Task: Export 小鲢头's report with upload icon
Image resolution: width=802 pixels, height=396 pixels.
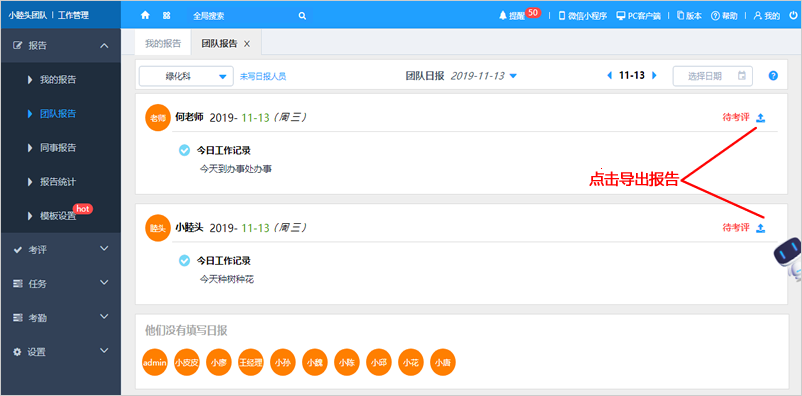Action: tap(761, 228)
